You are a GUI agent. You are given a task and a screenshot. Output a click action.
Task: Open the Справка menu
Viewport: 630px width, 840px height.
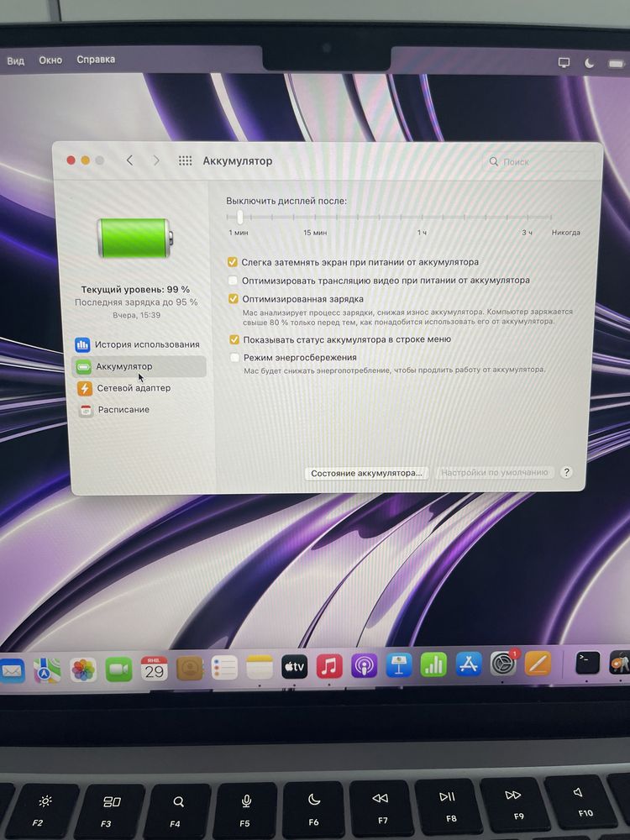tap(96, 60)
